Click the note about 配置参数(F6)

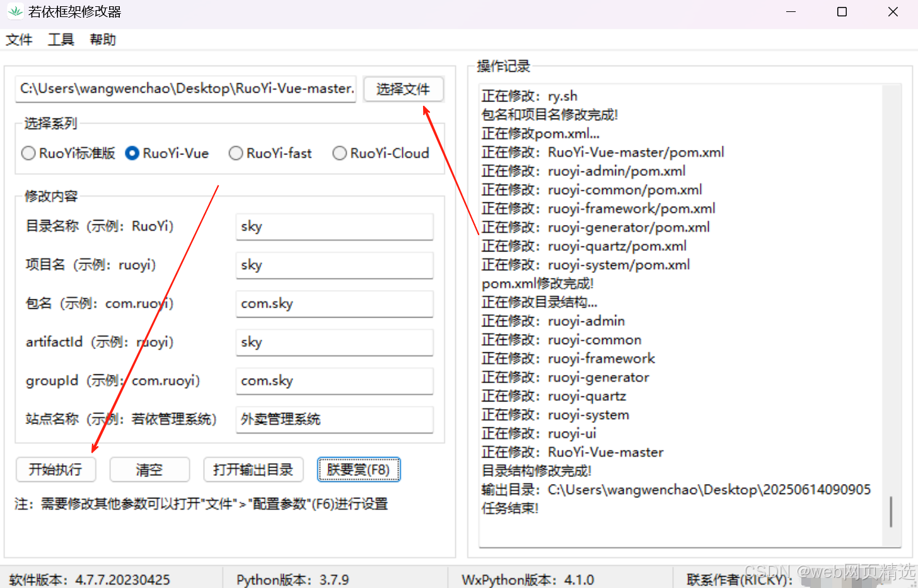click(x=201, y=504)
